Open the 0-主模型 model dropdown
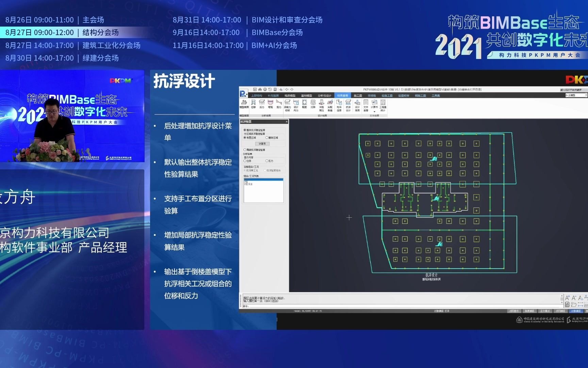The height and width of the screenshot is (368, 588). (576, 95)
